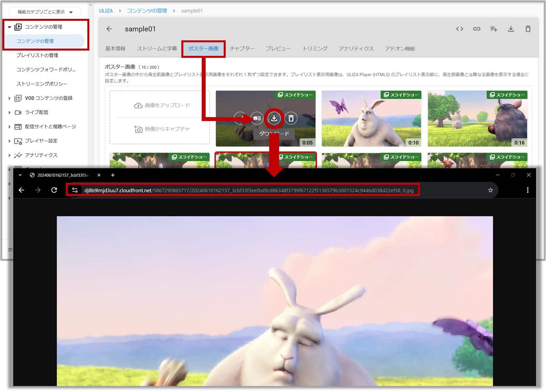
Task: Select the 0:10 poster thumbnail
Action: (x=371, y=119)
